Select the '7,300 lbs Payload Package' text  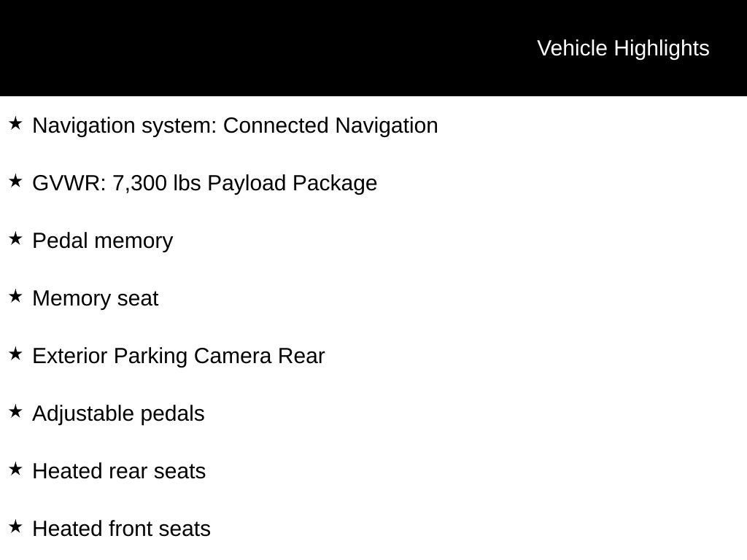coord(244,183)
